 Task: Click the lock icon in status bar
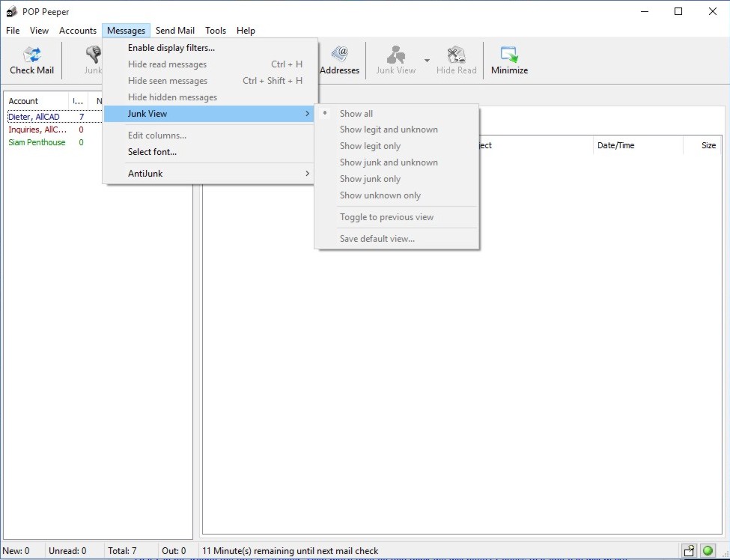689,551
